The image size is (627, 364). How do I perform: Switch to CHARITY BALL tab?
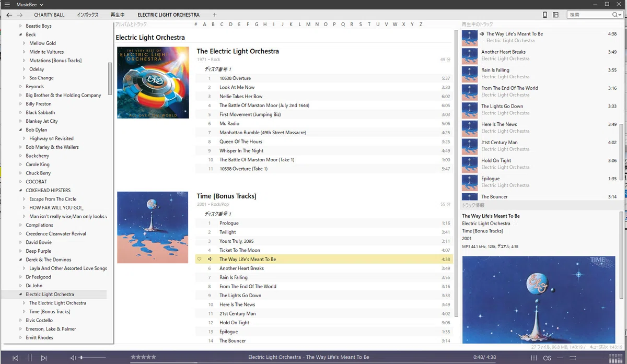(49, 15)
